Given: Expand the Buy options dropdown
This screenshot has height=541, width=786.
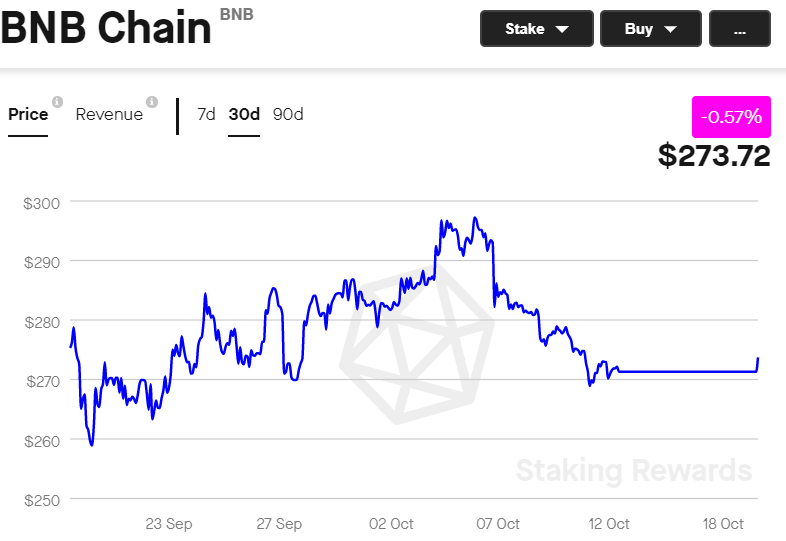Looking at the screenshot, I should pyautogui.click(x=651, y=29).
